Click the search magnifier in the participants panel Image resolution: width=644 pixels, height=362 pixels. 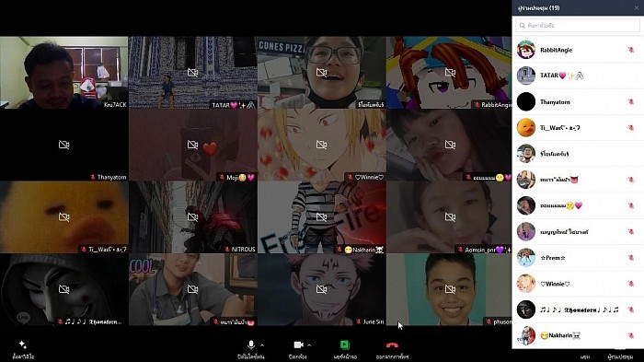coord(523,26)
